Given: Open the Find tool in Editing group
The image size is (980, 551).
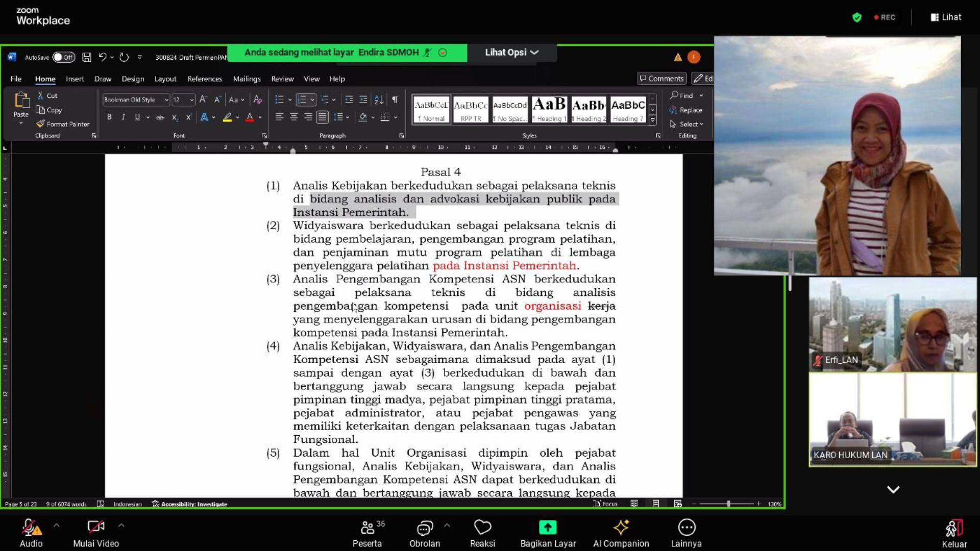Looking at the screenshot, I should [682, 95].
